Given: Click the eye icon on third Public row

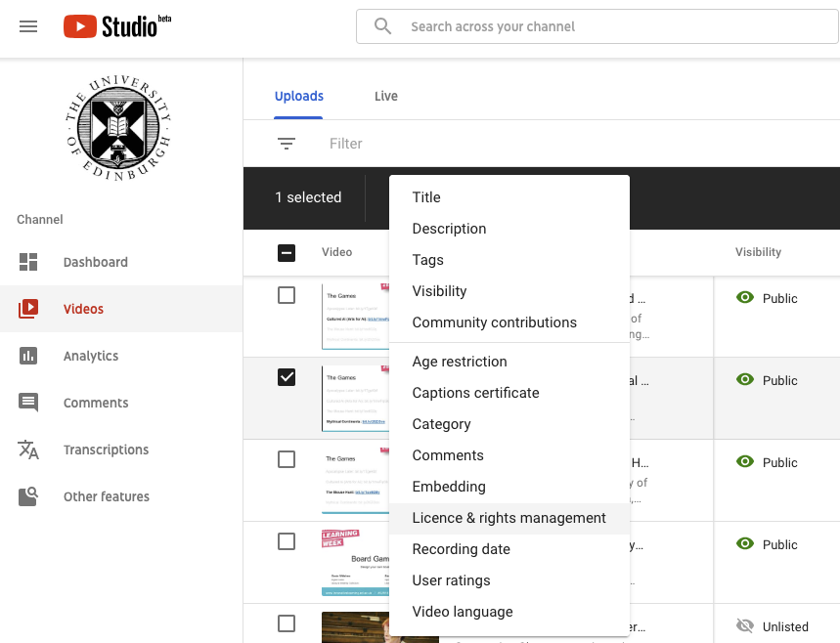Looking at the screenshot, I should point(744,461).
